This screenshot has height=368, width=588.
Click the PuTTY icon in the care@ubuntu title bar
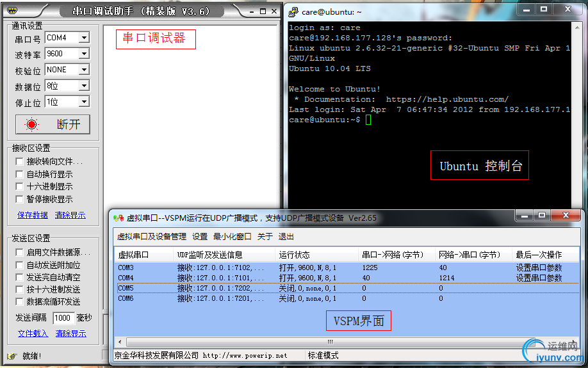point(293,12)
